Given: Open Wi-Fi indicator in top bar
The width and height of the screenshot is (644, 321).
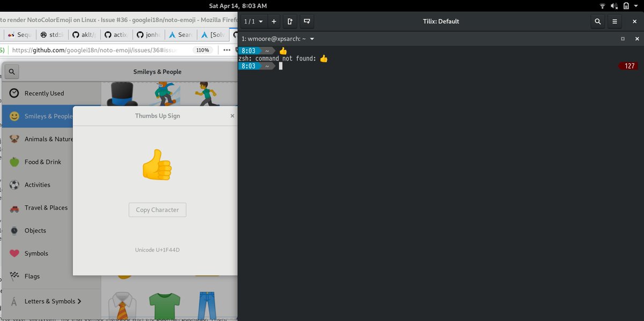Looking at the screenshot, I should [602, 6].
